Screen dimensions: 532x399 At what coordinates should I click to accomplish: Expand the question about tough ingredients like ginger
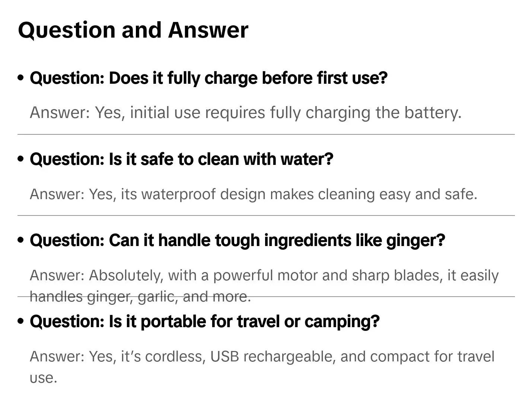coord(238,240)
